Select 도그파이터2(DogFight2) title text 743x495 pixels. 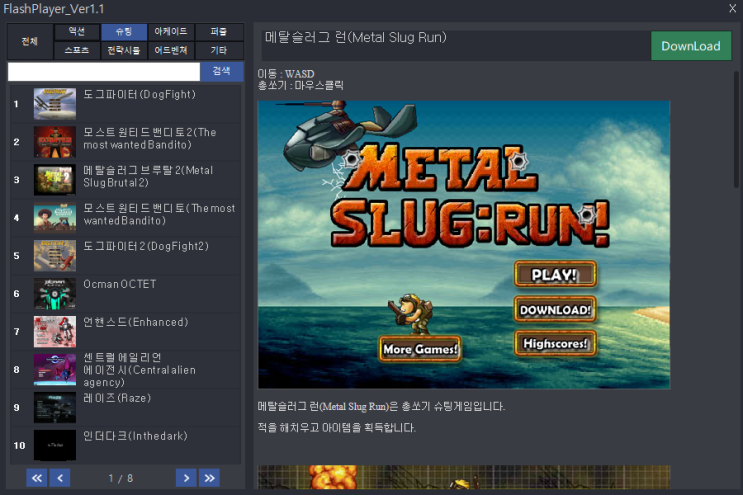(x=146, y=246)
